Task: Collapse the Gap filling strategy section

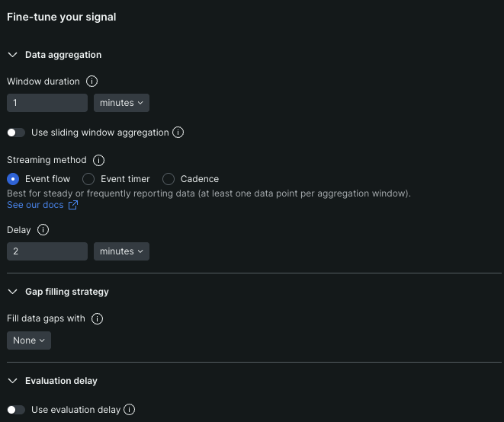Action: [13, 292]
